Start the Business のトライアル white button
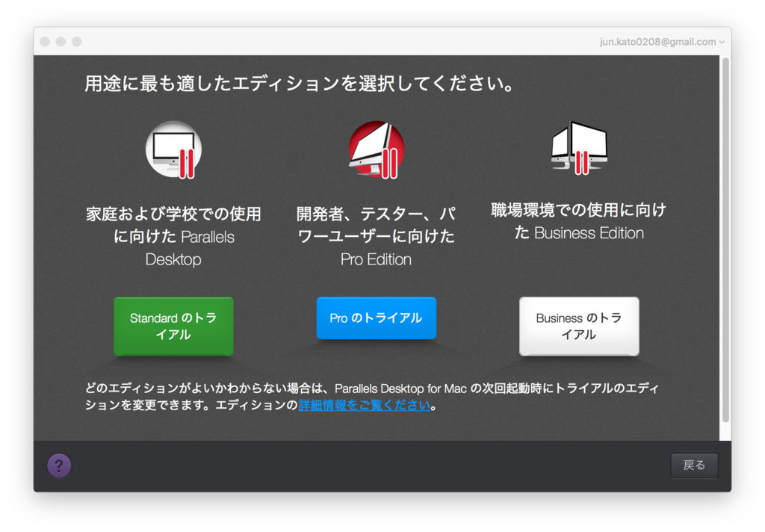Image resolution: width=765 pixels, height=532 pixels. click(579, 326)
